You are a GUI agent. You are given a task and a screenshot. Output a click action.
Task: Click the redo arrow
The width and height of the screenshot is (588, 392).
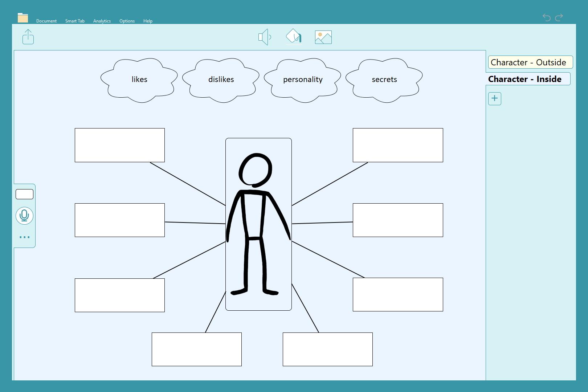[559, 17]
